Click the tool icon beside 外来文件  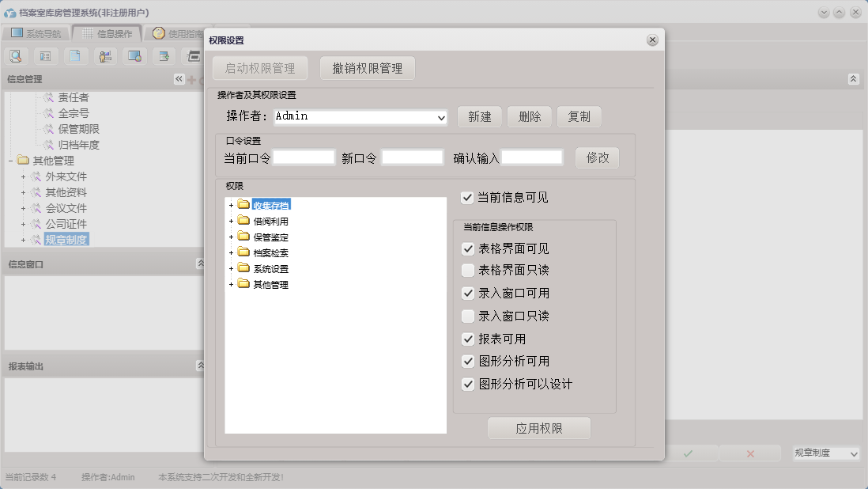click(36, 176)
